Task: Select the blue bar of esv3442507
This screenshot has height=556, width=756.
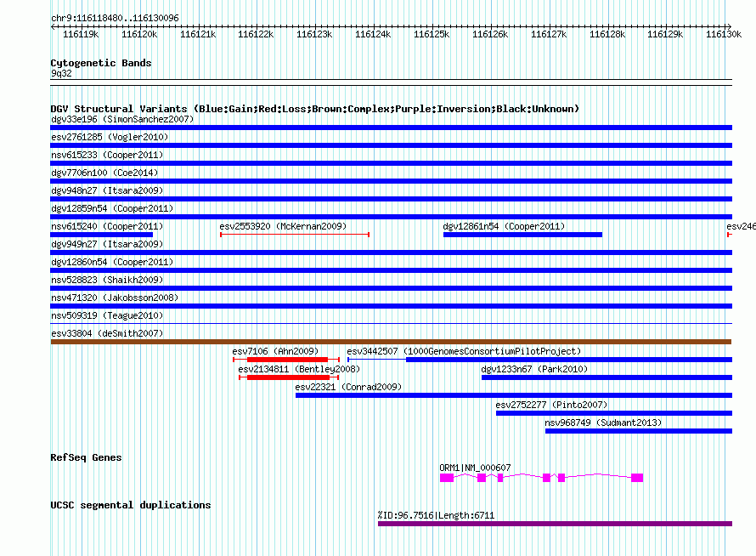Action: pos(569,360)
